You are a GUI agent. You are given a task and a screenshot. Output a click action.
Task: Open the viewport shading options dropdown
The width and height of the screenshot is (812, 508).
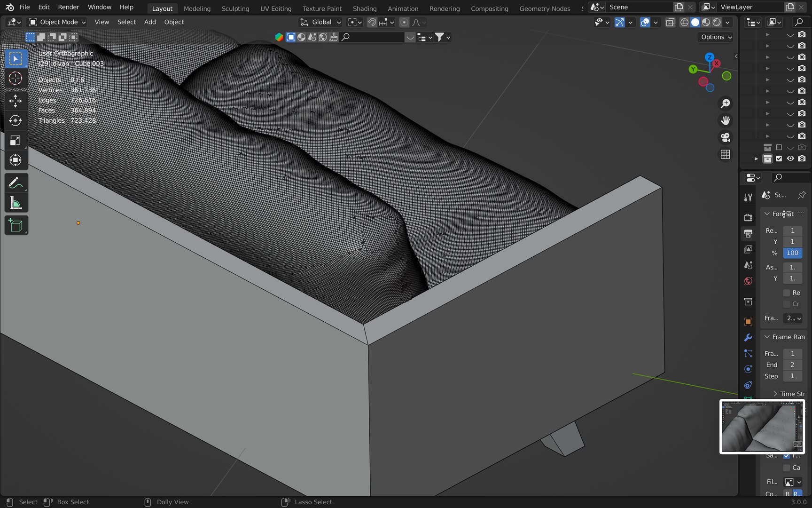(727, 22)
